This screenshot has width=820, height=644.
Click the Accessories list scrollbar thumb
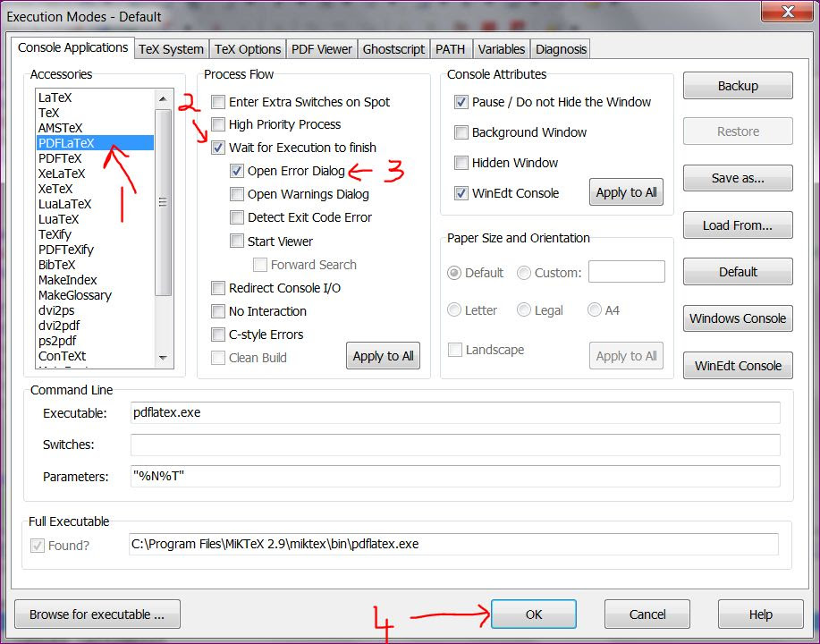pyautogui.click(x=163, y=202)
